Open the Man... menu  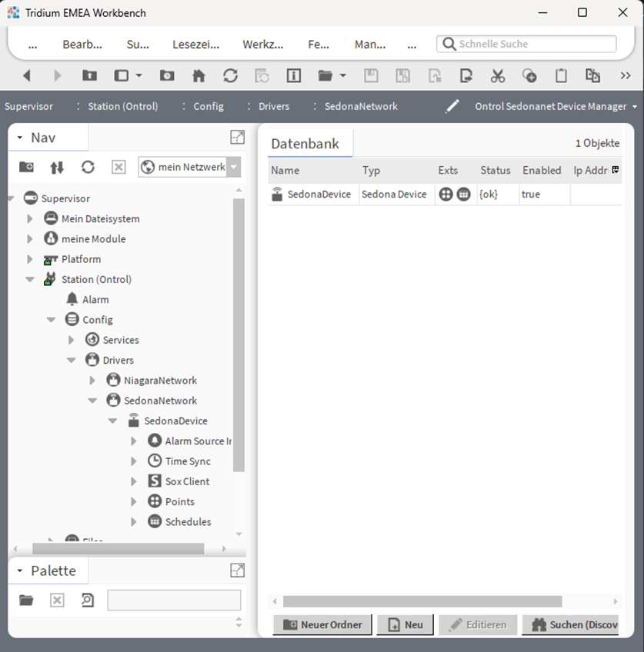(x=370, y=45)
